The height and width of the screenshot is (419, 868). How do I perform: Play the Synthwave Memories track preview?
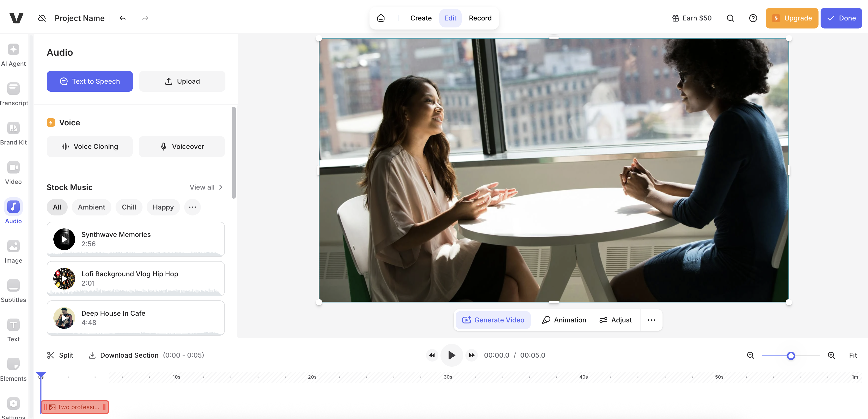point(64,240)
